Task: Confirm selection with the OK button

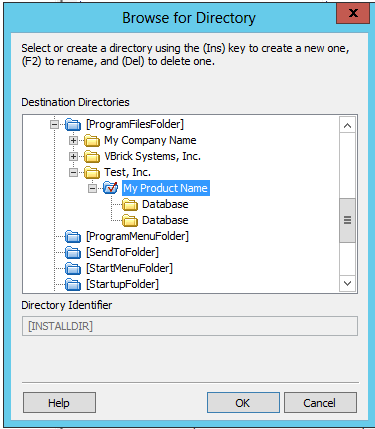Action: pos(243,403)
